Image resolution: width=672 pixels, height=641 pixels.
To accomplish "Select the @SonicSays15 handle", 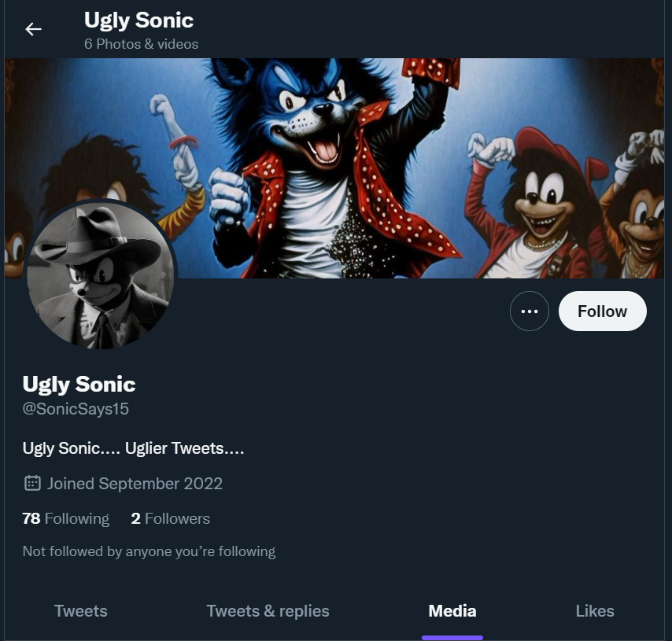I will tap(76, 409).
